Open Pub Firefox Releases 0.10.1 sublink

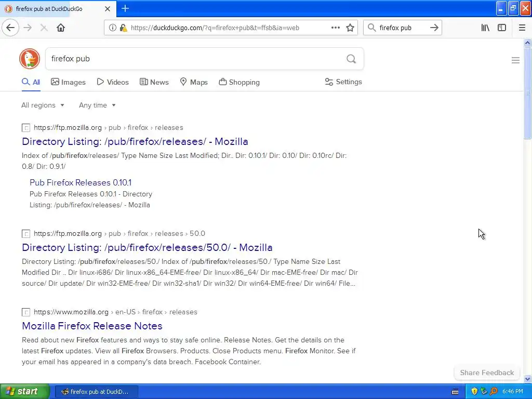coord(81,182)
